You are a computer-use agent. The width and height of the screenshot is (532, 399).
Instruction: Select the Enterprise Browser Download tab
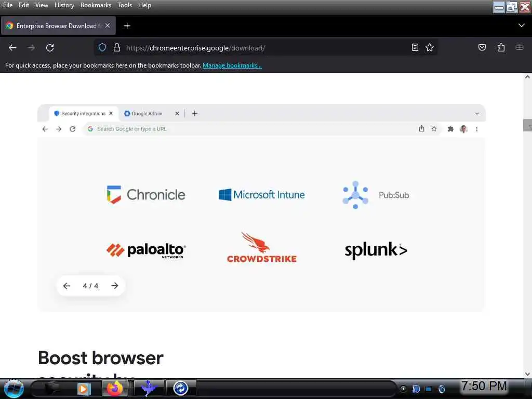[58, 26]
